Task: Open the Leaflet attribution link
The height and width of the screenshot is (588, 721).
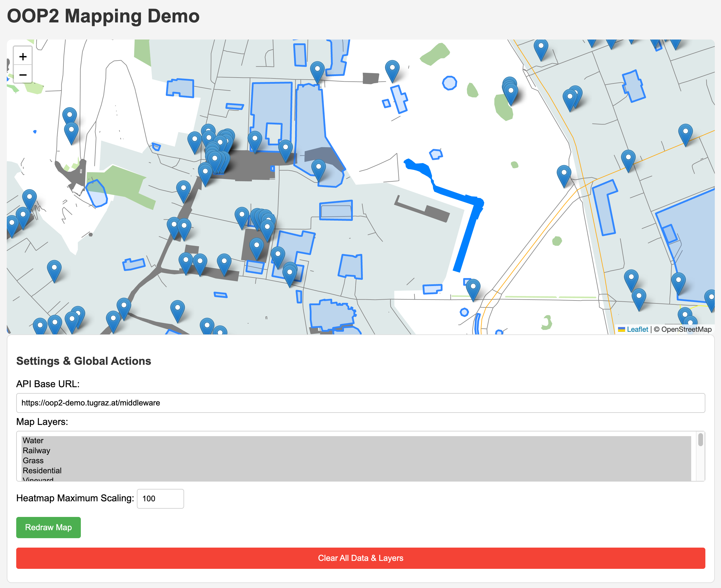Action: coord(637,329)
